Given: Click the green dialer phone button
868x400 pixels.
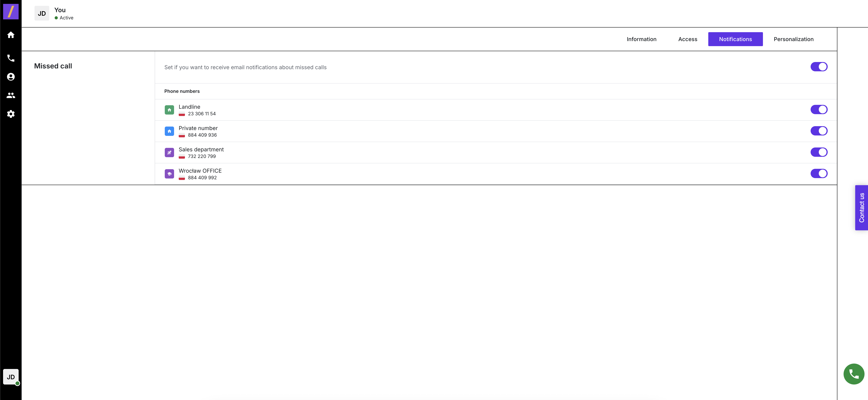Looking at the screenshot, I should tap(853, 374).
